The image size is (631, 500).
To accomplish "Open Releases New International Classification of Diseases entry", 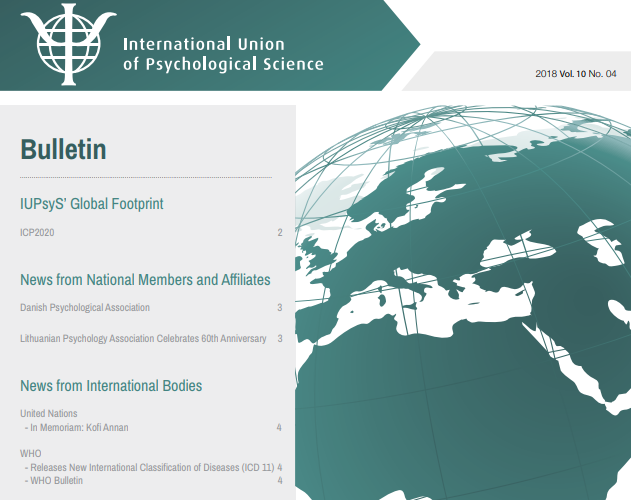I will [x=149, y=467].
